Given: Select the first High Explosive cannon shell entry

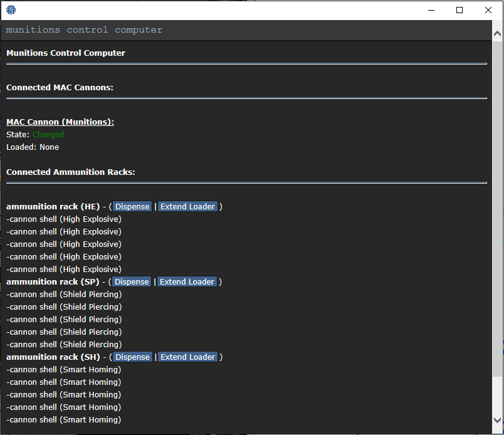Looking at the screenshot, I should pos(64,219).
